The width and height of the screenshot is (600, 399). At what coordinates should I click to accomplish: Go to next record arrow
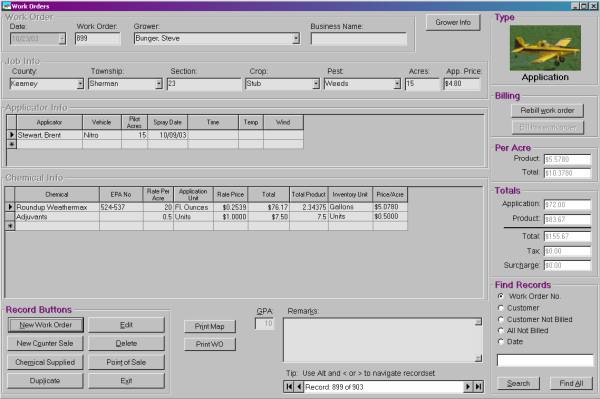(468, 387)
